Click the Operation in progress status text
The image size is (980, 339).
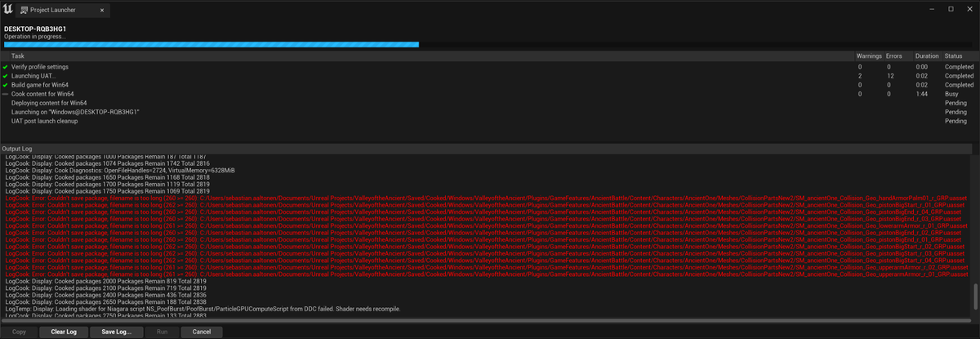[33, 36]
